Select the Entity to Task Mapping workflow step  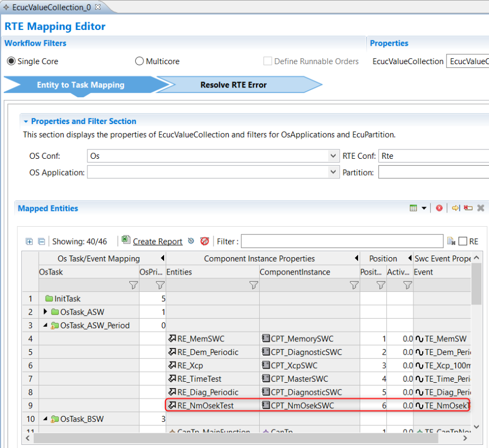point(80,85)
